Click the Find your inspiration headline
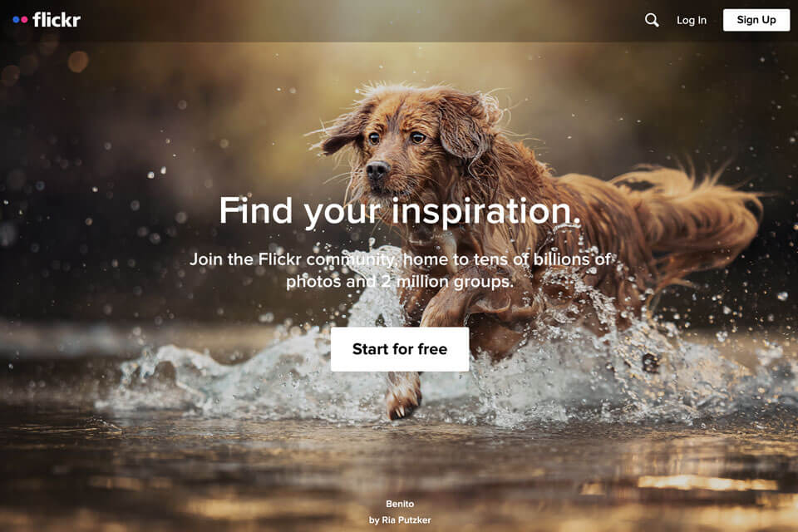 [400, 211]
